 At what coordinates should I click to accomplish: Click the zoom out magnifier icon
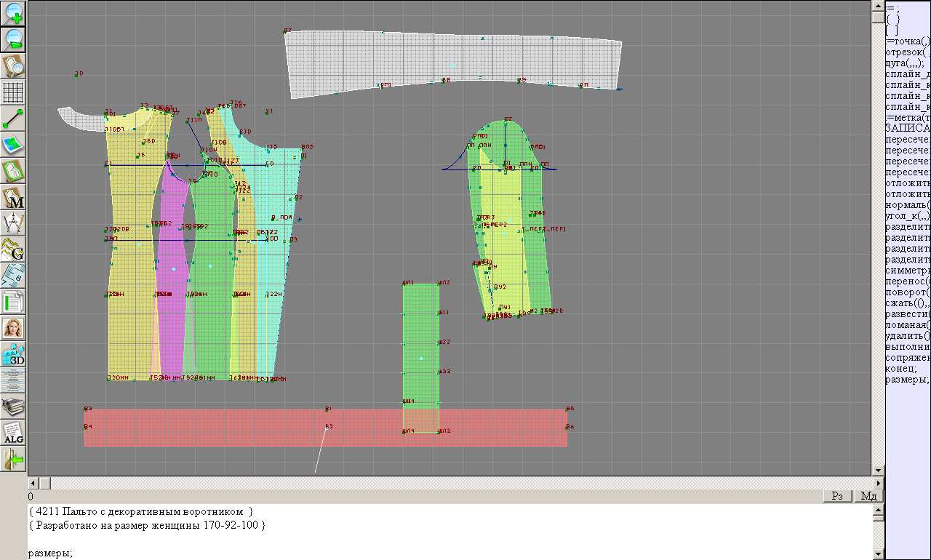[x=14, y=39]
